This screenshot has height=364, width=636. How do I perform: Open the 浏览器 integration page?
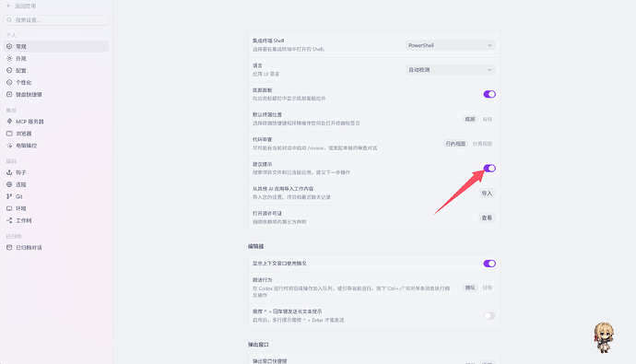pos(56,134)
